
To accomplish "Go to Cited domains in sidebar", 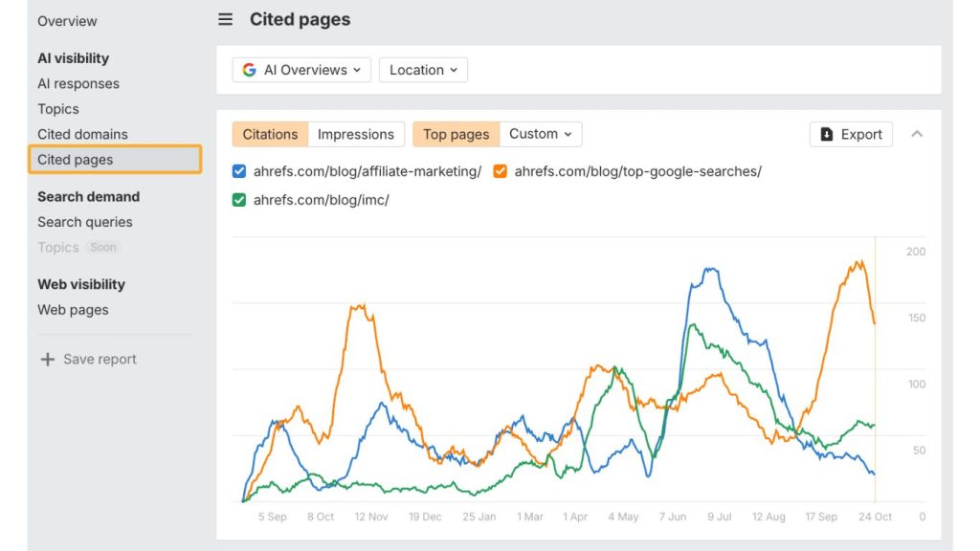I will click(x=82, y=134).
